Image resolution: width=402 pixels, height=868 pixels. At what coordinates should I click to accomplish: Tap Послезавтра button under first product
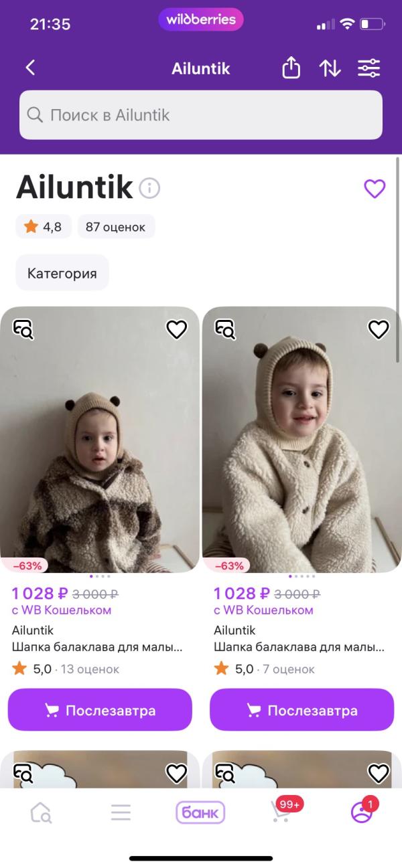coord(100,710)
